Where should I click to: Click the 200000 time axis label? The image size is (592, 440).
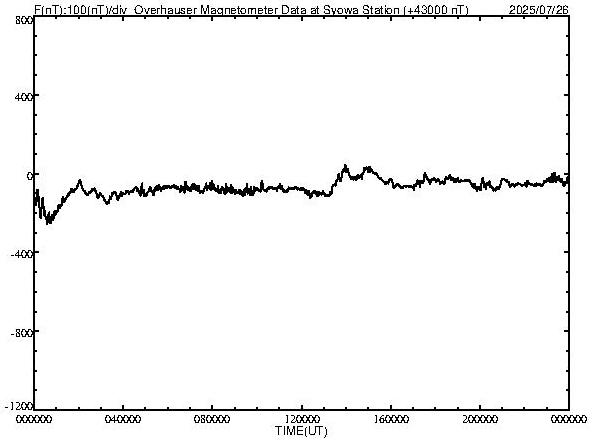click(480, 419)
